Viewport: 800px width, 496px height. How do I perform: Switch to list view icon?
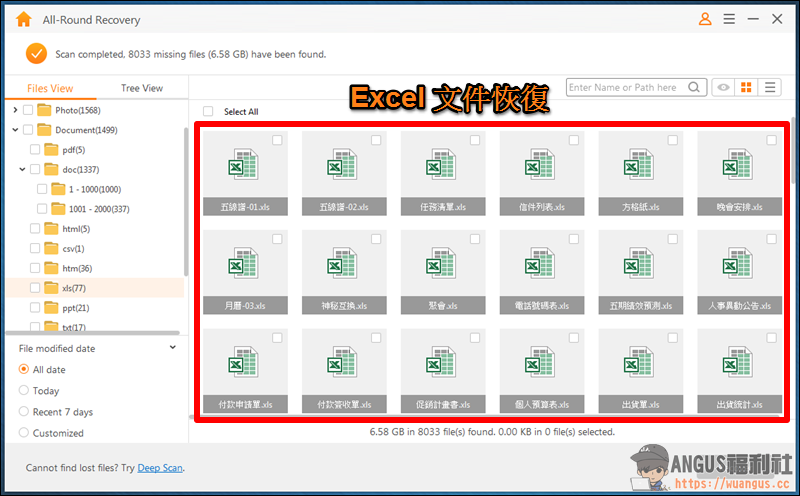[770, 87]
